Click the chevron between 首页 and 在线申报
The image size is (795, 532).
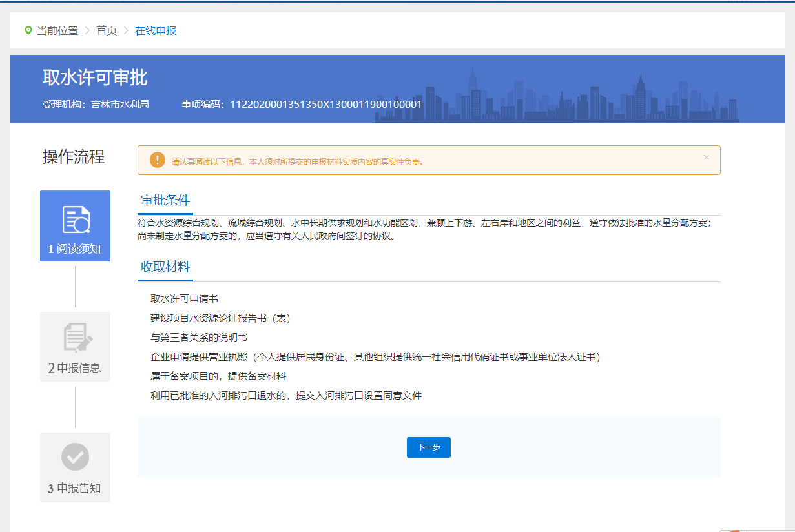pyautogui.click(x=126, y=30)
